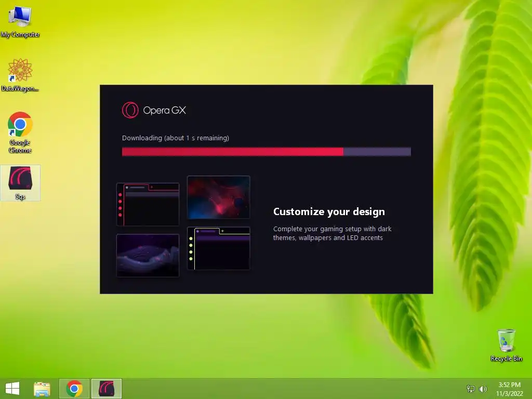Click the dark themes description text
Image resolution: width=532 pixels, height=399 pixels.
point(332,233)
